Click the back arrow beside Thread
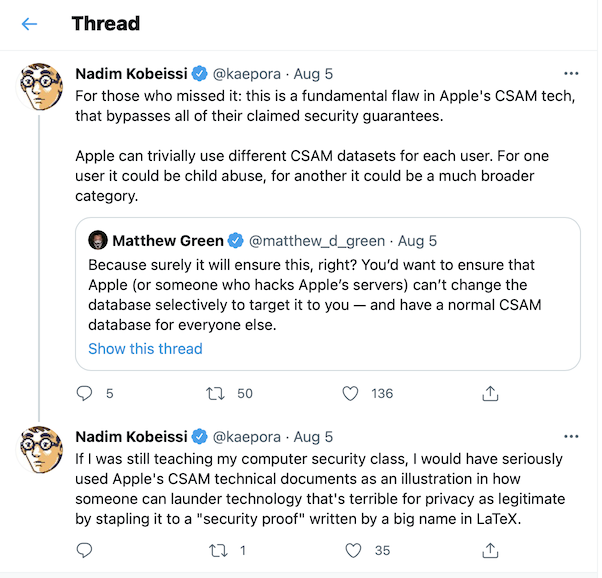 (29, 24)
